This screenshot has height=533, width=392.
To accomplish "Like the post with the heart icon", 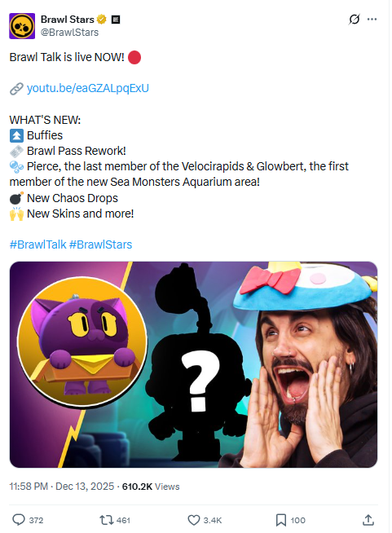I will click(x=194, y=520).
